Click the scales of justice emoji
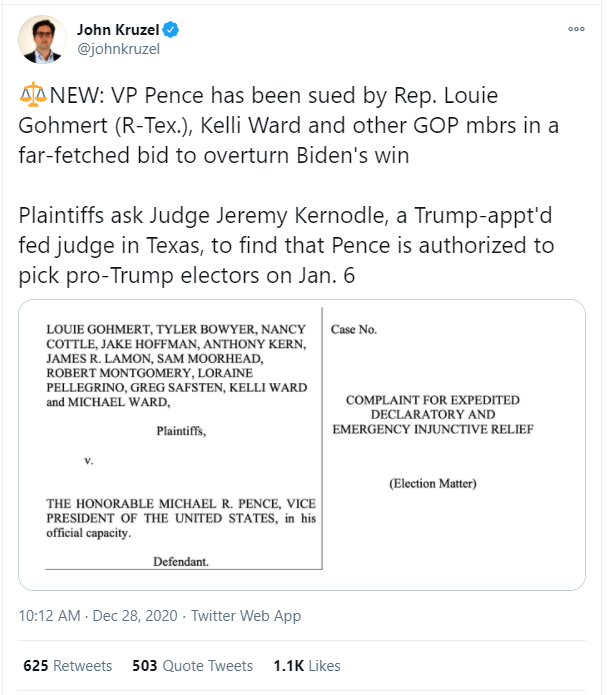 33,95
